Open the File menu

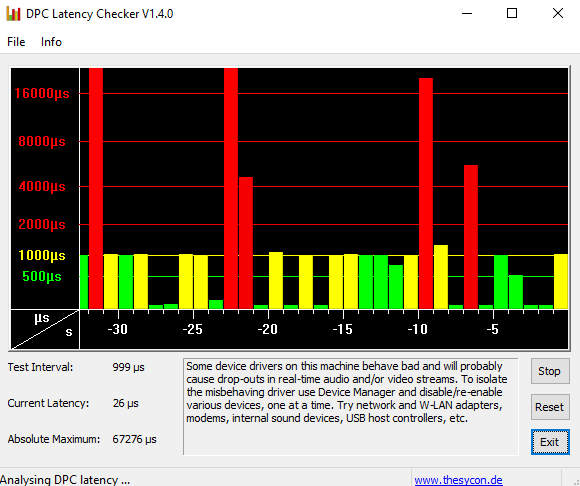16,42
